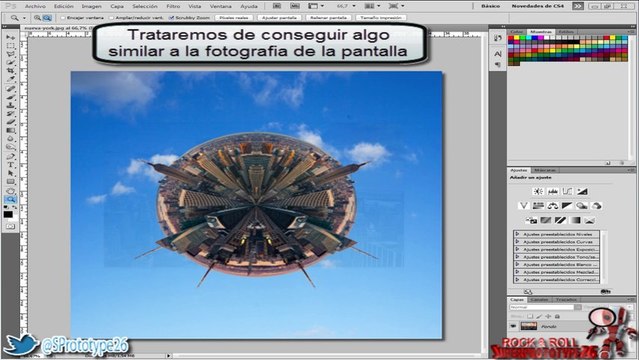Click the Píxeles reales button

click(x=234, y=18)
